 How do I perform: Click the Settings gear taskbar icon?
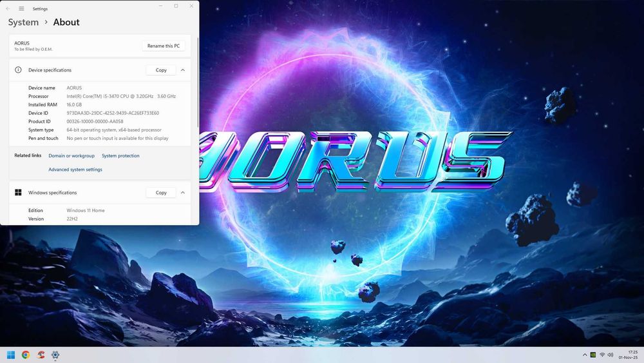[55, 355]
